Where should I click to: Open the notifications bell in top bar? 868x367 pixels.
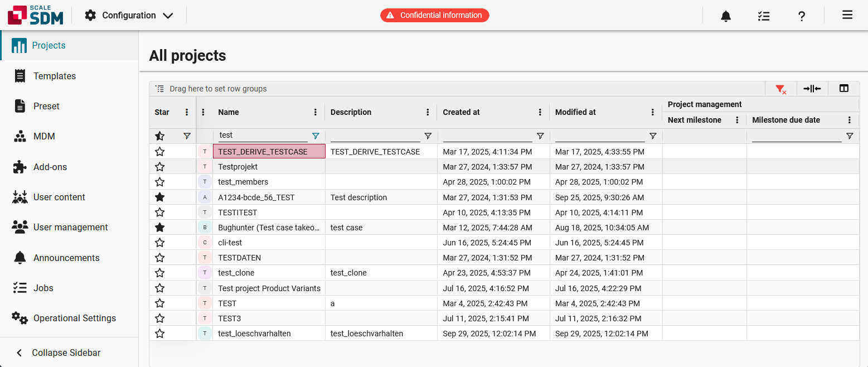click(x=725, y=16)
